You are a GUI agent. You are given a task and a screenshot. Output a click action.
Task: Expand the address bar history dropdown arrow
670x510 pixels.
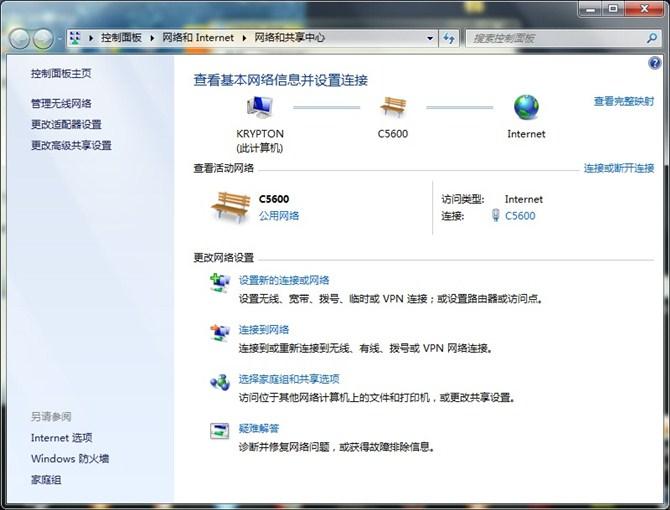coord(430,38)
